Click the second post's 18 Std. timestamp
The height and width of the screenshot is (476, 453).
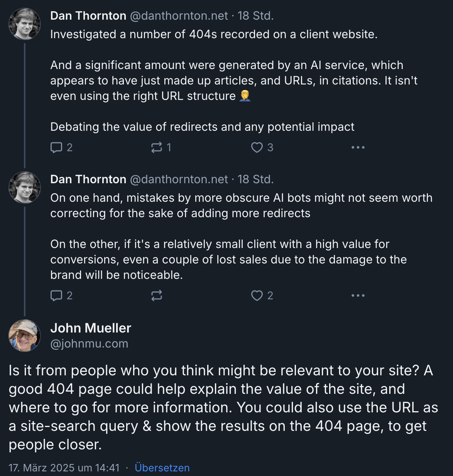pyautogui.click(x=255, y=179)
